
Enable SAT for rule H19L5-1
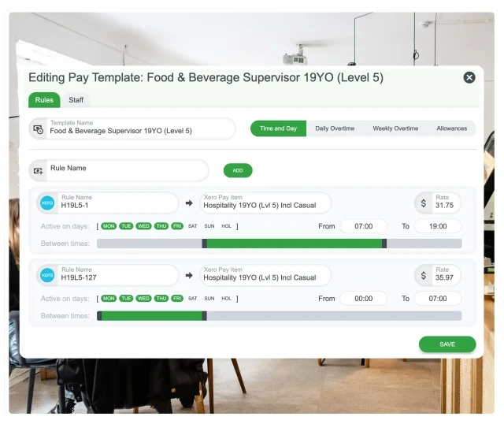[x=192, y=226]
